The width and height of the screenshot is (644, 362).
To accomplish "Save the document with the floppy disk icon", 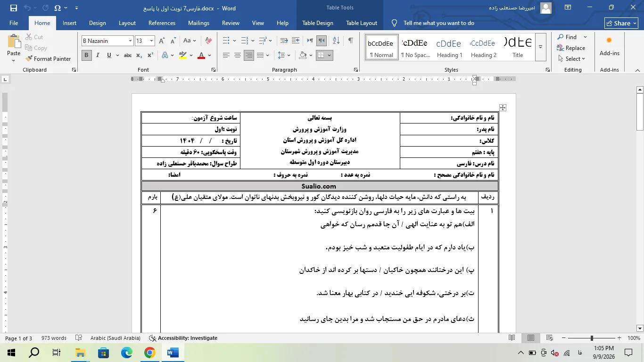I will point(13,8).
